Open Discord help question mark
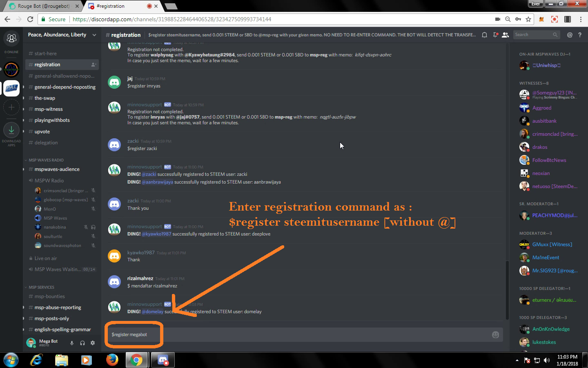This screenshot has height=368, width=588. point(580,35)
